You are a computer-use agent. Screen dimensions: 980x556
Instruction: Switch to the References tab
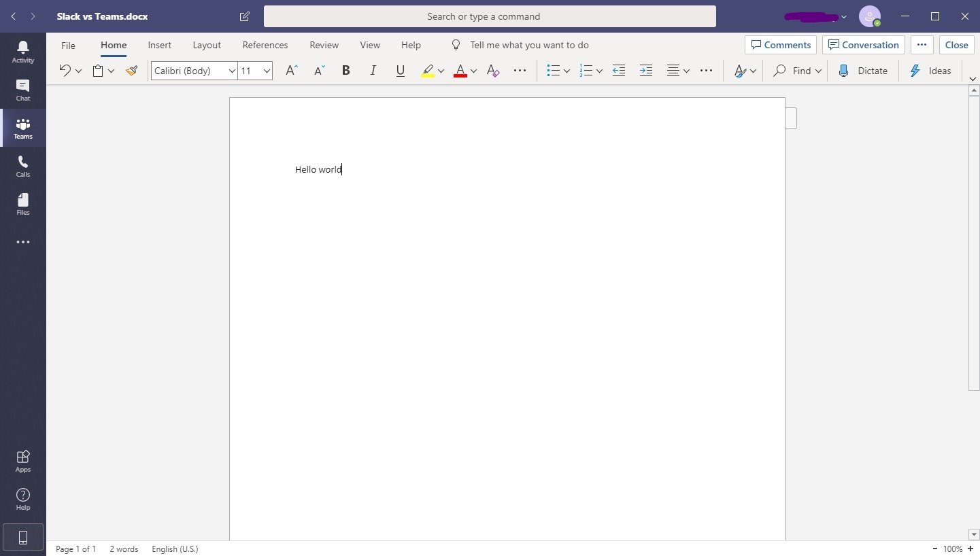(265, 45)
